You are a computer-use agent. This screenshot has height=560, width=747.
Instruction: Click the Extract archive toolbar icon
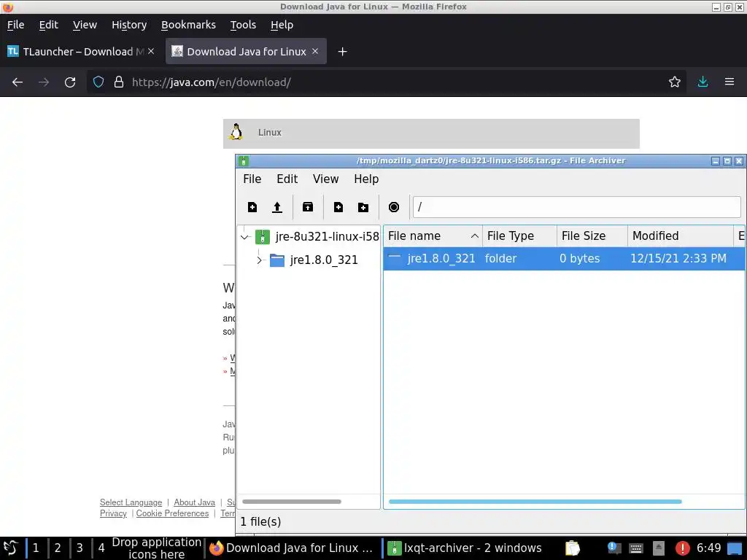pos(308,207)
